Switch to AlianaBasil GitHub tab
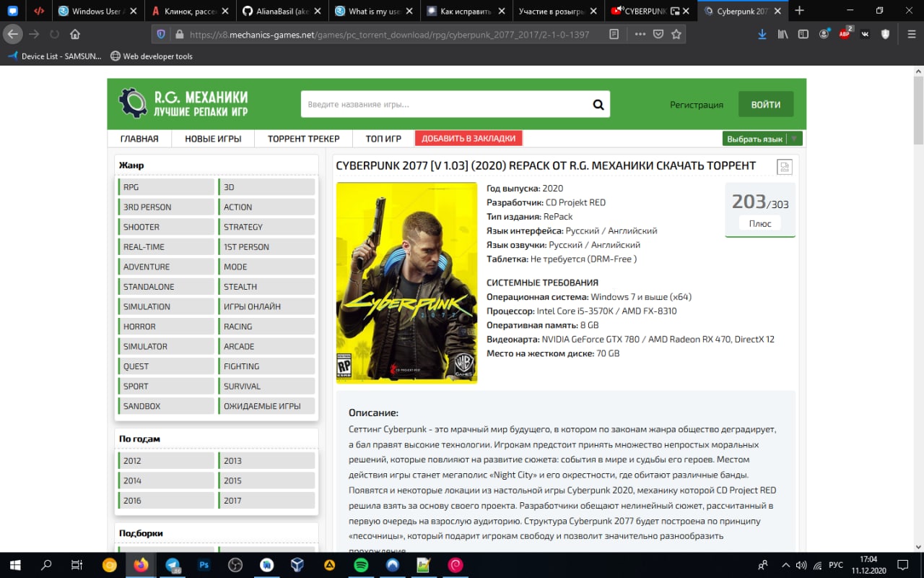The width and height of the screenshot is (924, 578). pos(284,11)
